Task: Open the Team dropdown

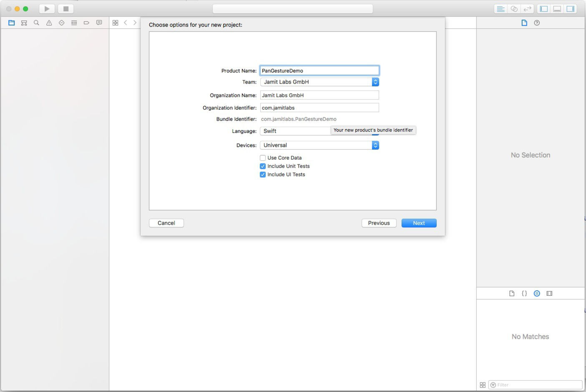Action: [319, 82]
